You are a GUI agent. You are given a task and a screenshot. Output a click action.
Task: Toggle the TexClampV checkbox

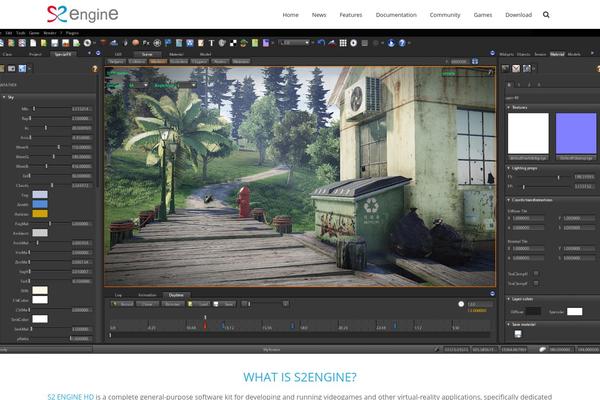click(536, 283)
